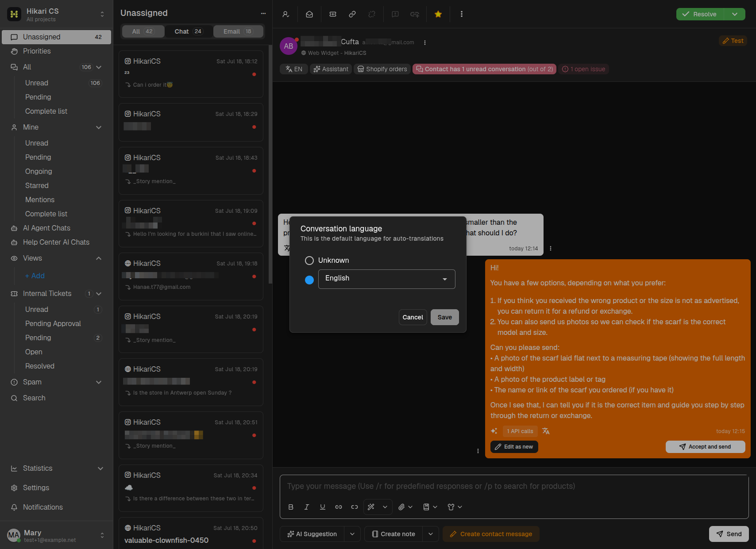
Task: Save the conversation language setting
Action: click(445, 317)
